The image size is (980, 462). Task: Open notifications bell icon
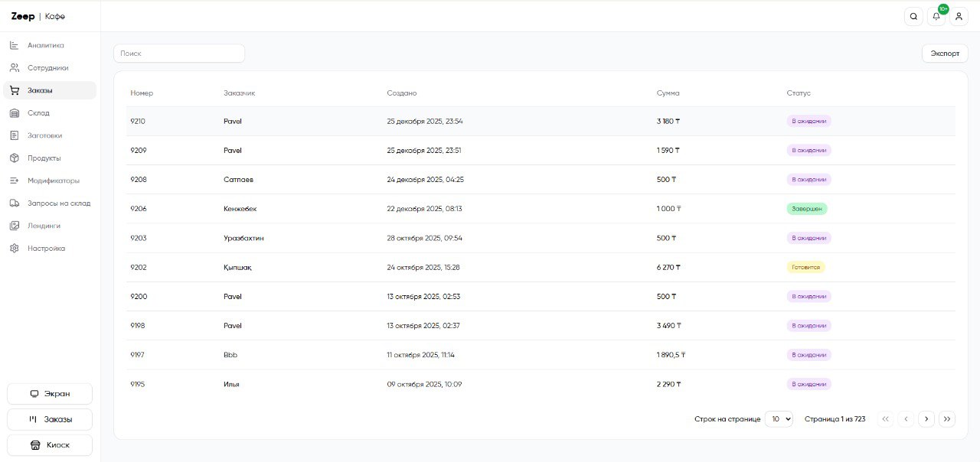[x=936, y=16]
